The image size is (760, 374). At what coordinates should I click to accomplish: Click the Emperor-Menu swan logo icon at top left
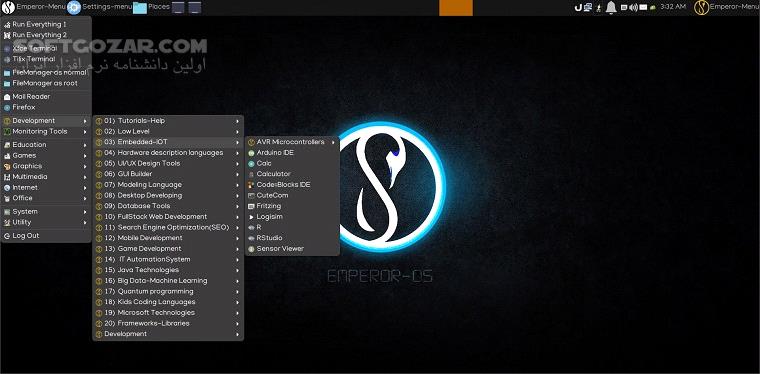pyautogui.click(x=8, y=7)
